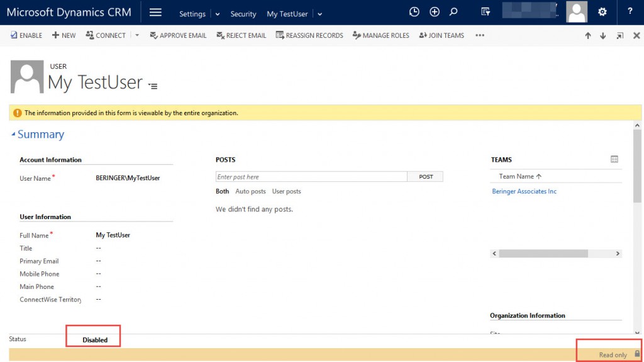
Task: Open advanced find filter icon
Action: [486, 12]
